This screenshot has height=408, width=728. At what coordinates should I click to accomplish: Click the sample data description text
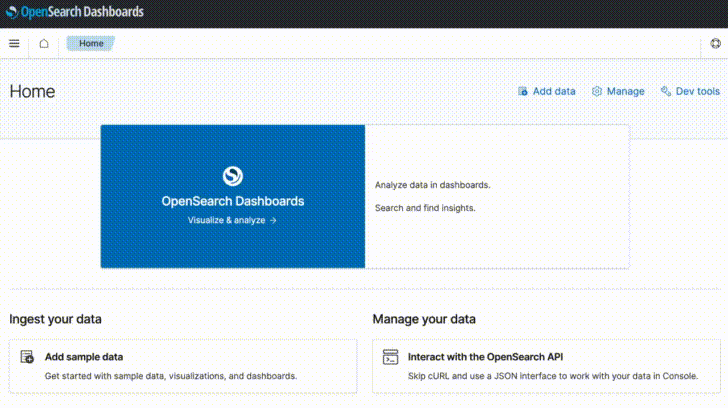pyautogui.click(x=171, y=376)
